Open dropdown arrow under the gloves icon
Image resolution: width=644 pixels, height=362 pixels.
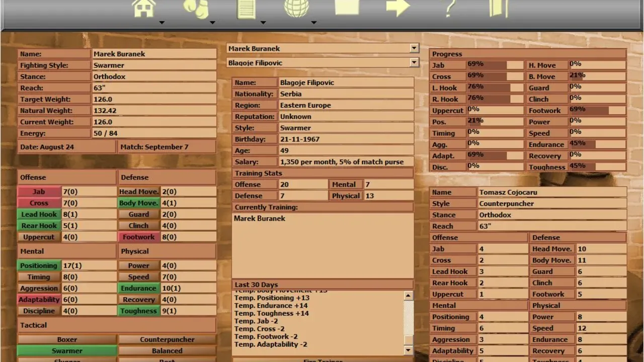[212, 23]
